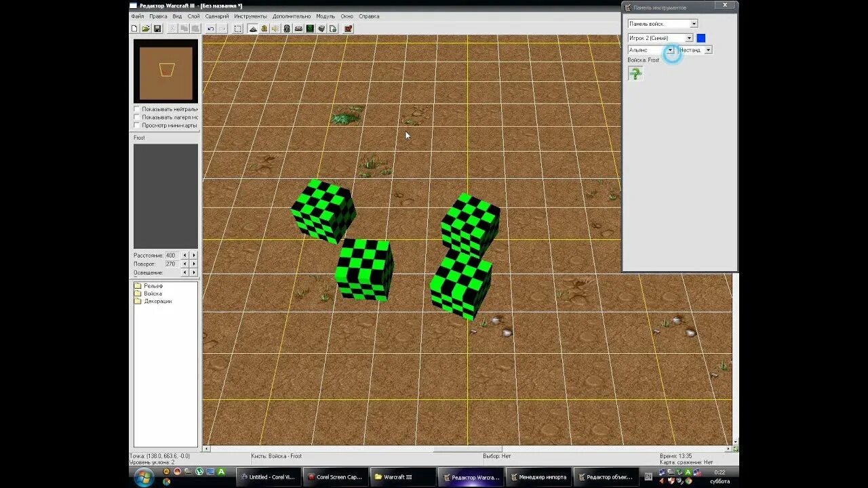Decrease Расстояние value with left arrow
This screenshot has height=488, width=868.
tap(185, 256)
